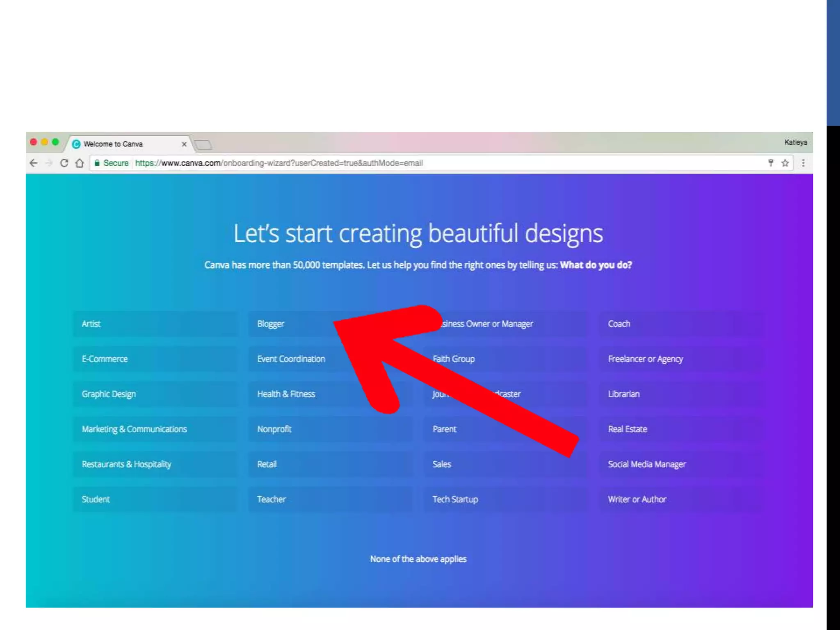
Task: Select the Teacher option
Action: (330, 499)
